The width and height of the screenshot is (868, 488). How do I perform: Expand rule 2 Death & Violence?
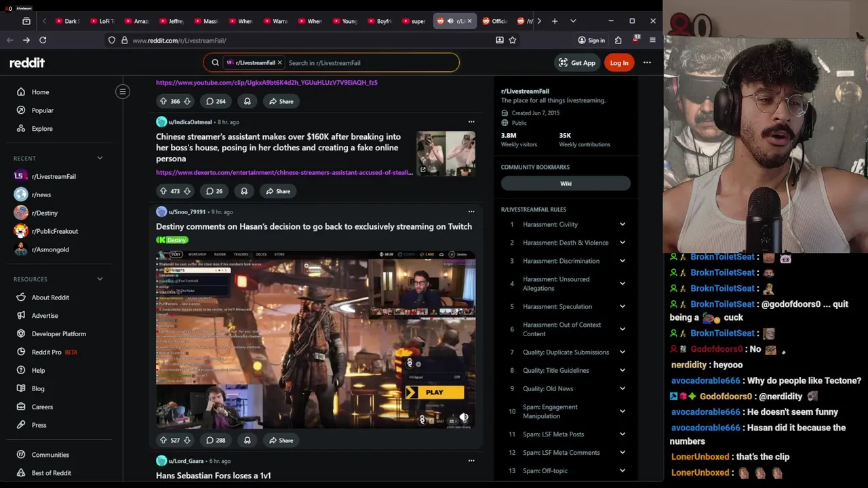click(622, 243)
